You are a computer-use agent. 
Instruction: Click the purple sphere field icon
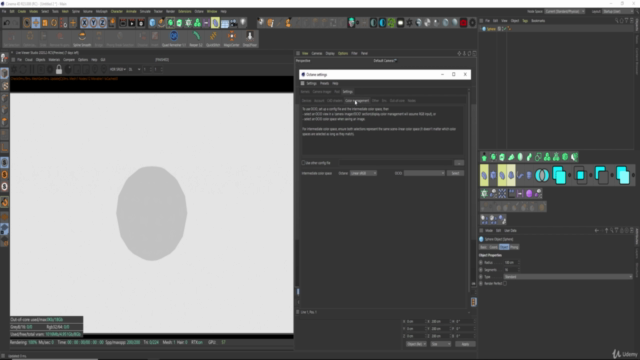tap(529, 193)
